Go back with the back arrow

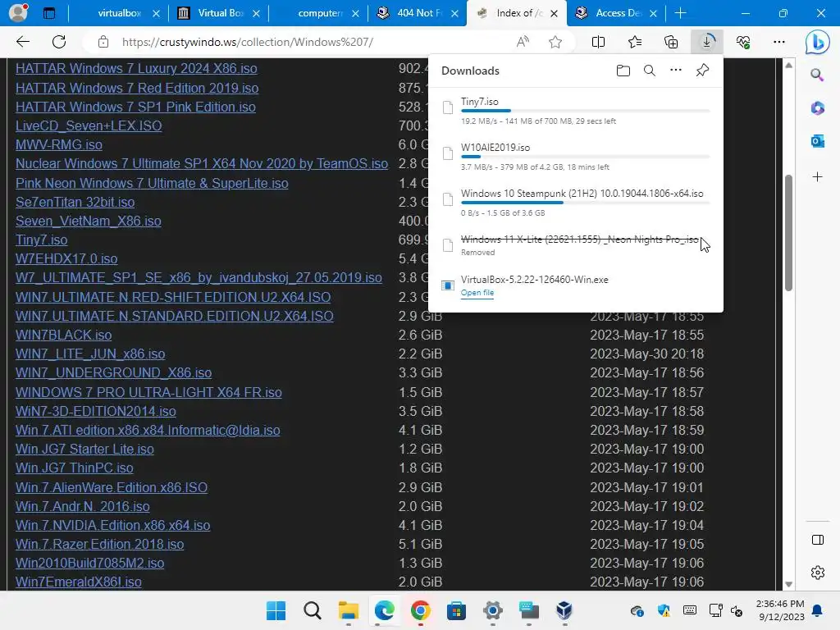22,42
